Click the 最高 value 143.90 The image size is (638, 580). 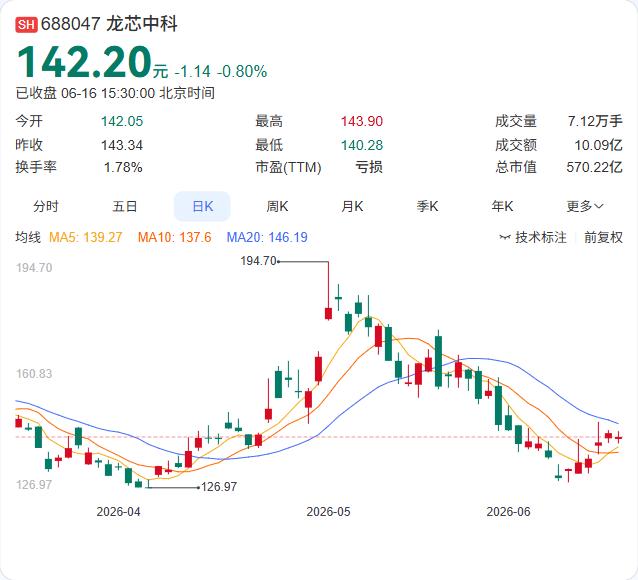pos(362,121)
